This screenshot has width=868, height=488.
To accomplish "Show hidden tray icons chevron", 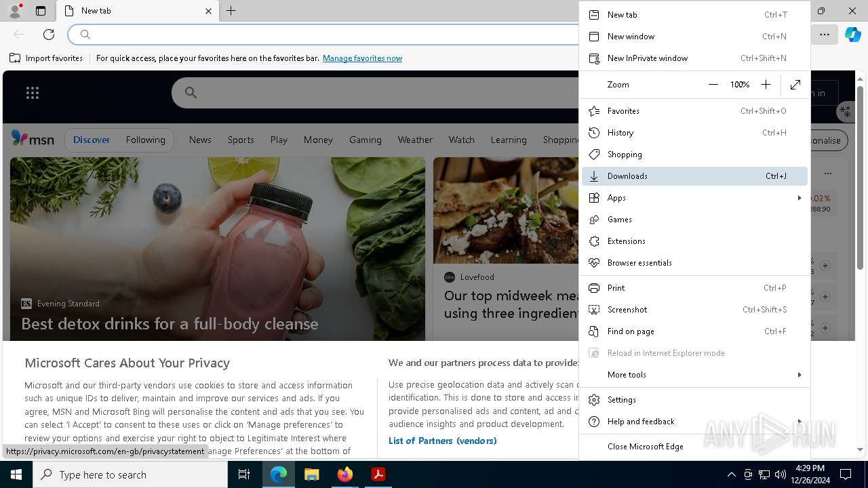I will 731,474.
